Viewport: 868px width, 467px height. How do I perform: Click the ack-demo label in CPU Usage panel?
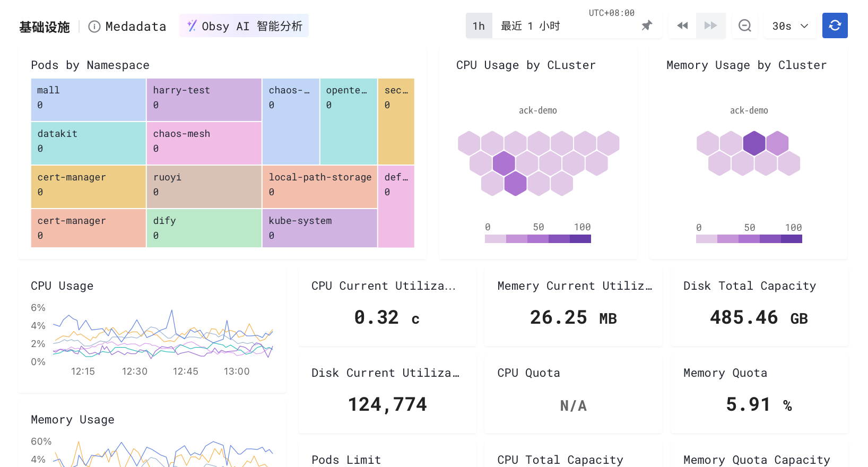click(x=538, y=110)
